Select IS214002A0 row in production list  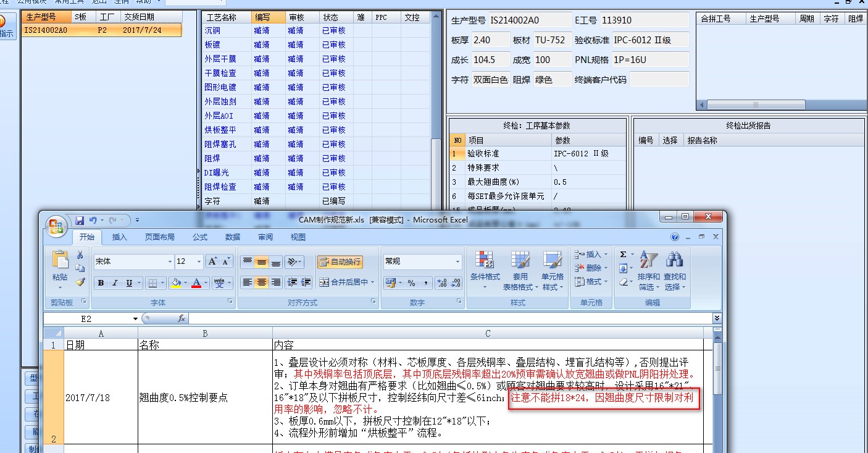[x=102, y=30]
